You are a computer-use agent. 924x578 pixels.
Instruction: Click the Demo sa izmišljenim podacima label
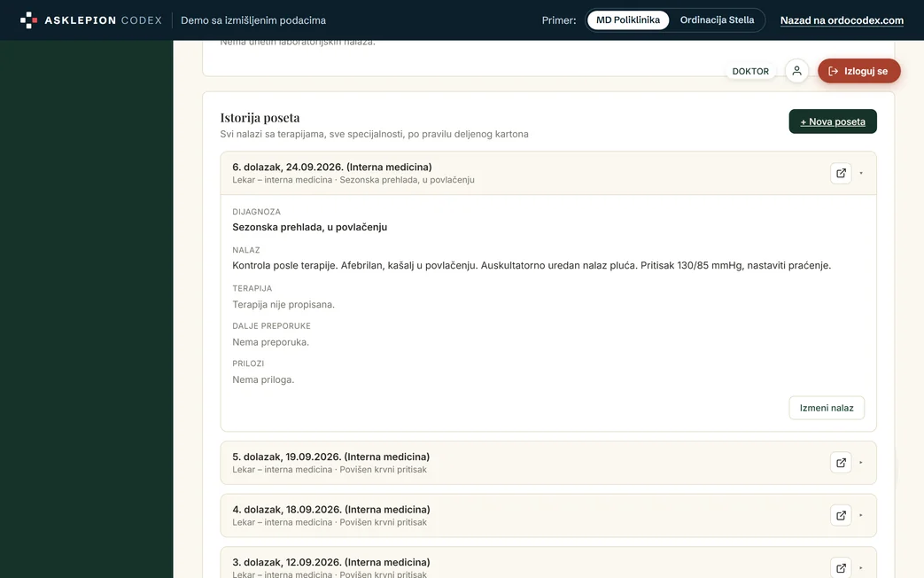click(253, 20)
